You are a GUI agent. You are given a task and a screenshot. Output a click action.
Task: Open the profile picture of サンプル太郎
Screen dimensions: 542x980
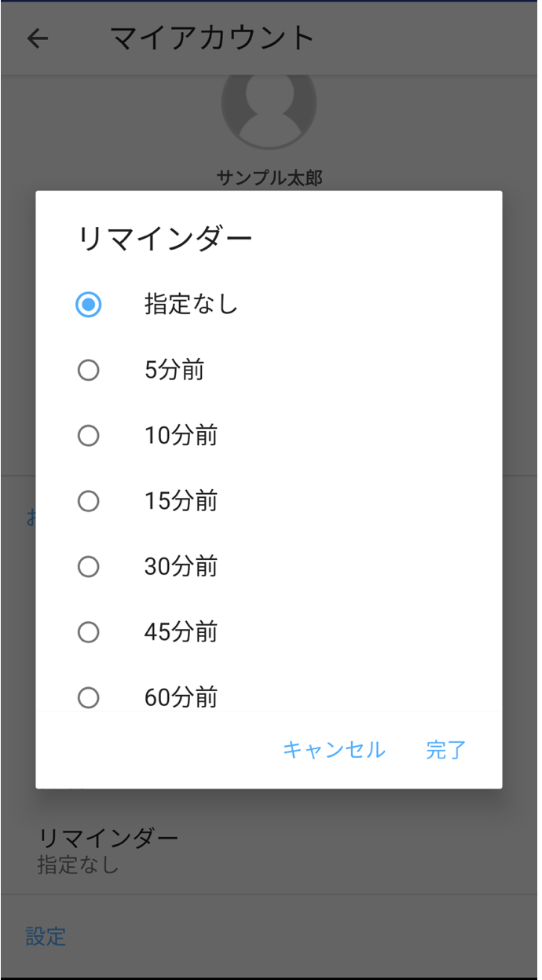pos(269,108)
